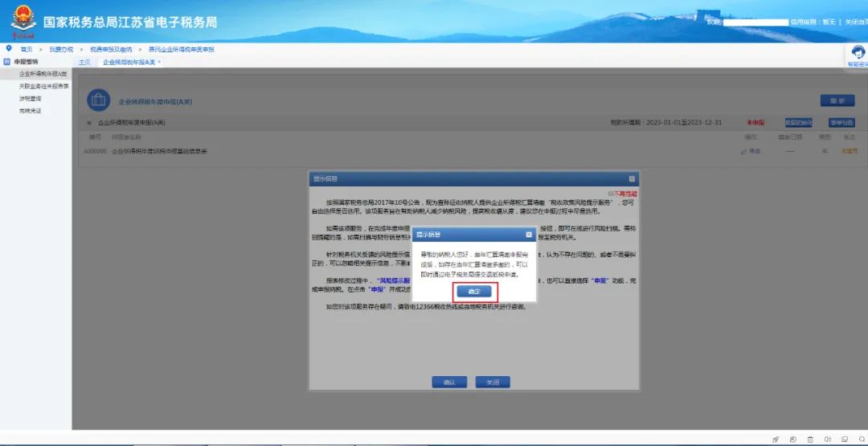Close the small front 提示信息 dialog
868x446 pixels.
click(528, 235)
